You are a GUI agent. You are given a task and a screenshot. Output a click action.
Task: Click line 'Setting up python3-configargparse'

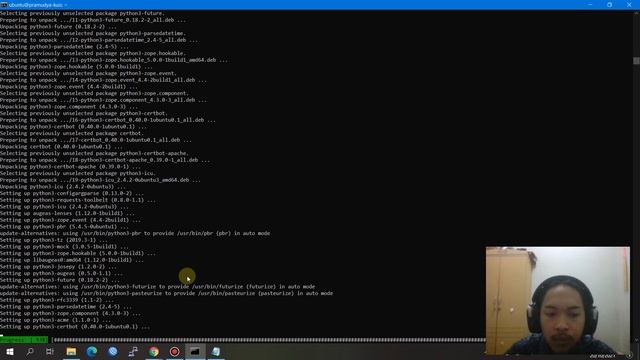pyautogui.click(x=72, y=193)
